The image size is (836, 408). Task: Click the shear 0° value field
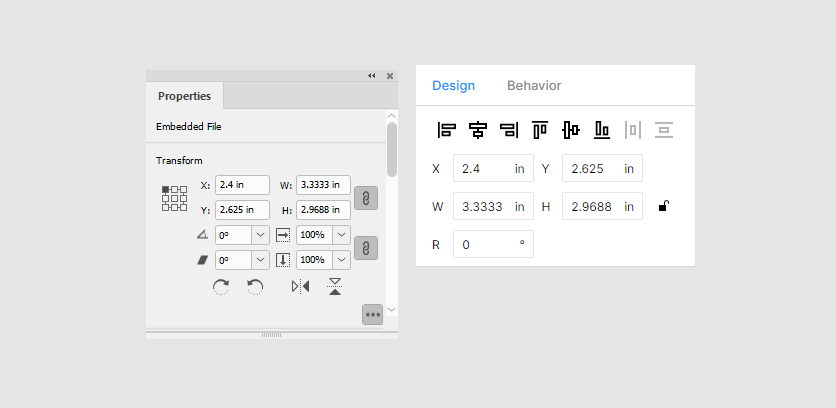click(x=234, y=260)
